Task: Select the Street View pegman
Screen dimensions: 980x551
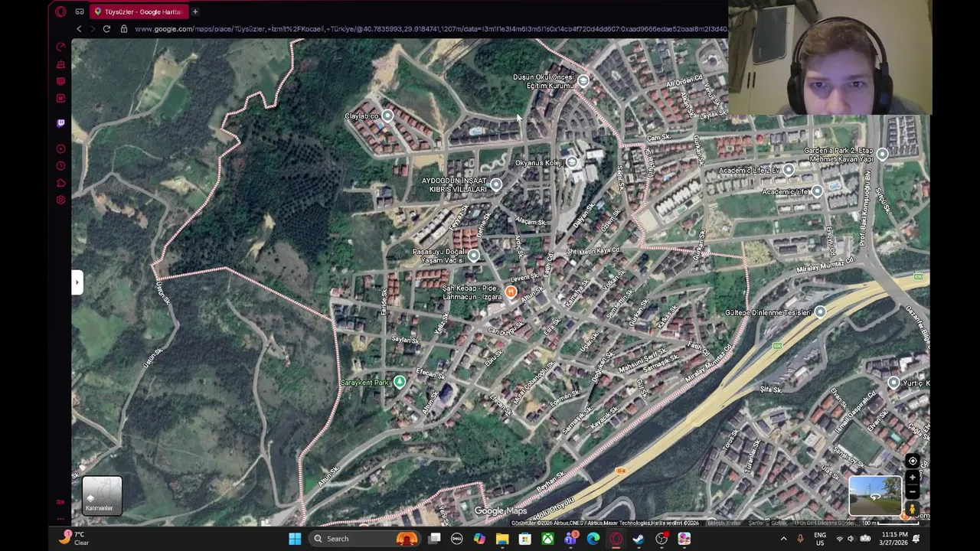Action: point(912,508)
